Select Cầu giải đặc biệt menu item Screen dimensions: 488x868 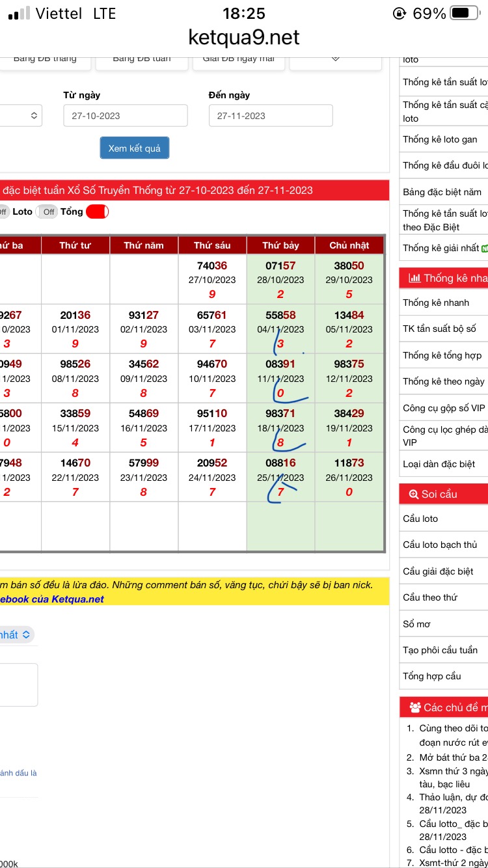[x=438, y=571]
